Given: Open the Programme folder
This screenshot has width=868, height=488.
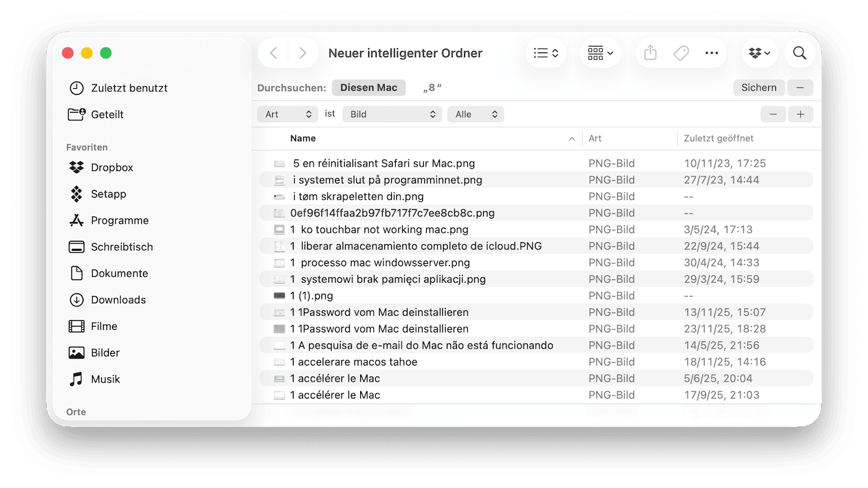Looking at the screenshot, I should (x=119, y=220).
